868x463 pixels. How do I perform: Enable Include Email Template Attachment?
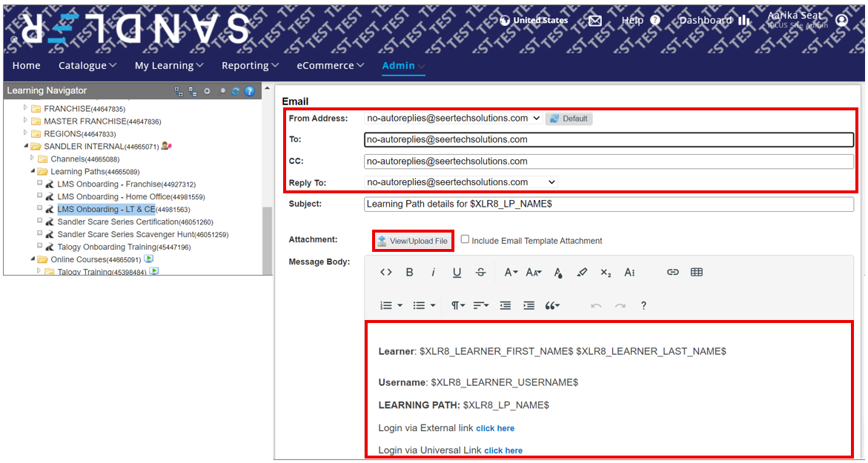465,239
